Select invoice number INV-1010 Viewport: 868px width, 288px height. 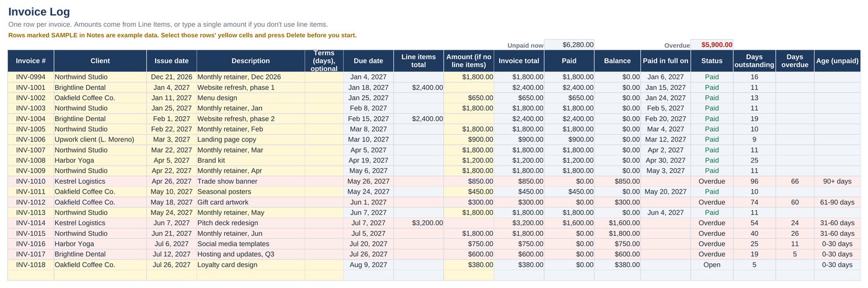pos(31,181)
